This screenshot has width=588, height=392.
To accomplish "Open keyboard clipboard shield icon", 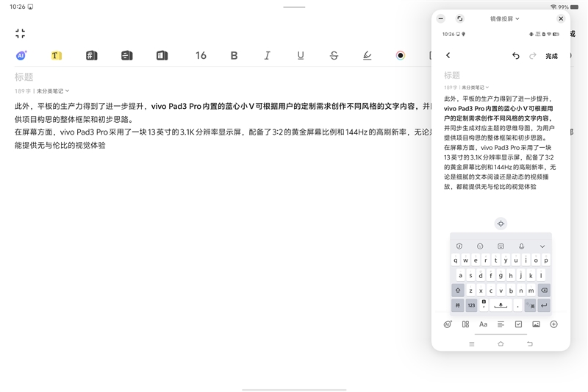I will point(459,246).
